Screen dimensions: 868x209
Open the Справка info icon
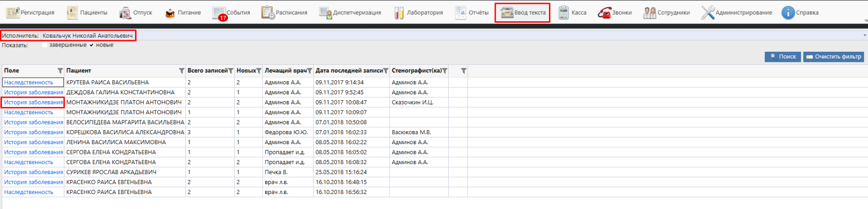coord(788,13)
